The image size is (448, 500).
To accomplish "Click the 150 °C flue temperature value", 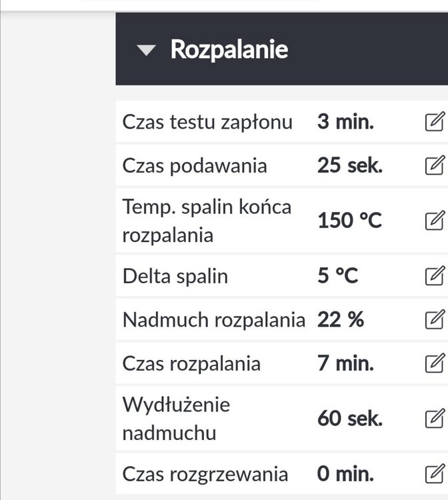I will [x=349, y=221].
